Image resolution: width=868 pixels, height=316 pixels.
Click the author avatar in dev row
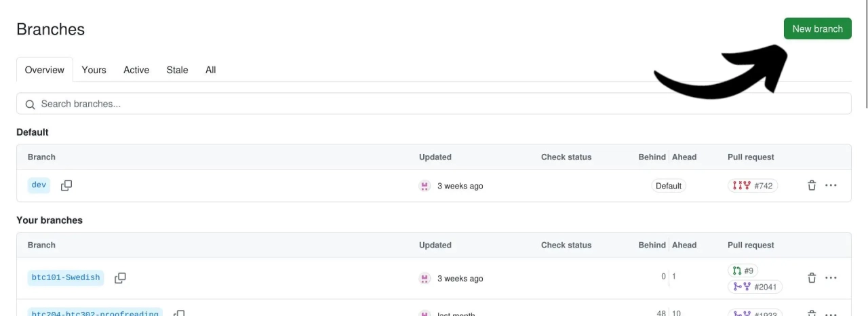point(425,186)
